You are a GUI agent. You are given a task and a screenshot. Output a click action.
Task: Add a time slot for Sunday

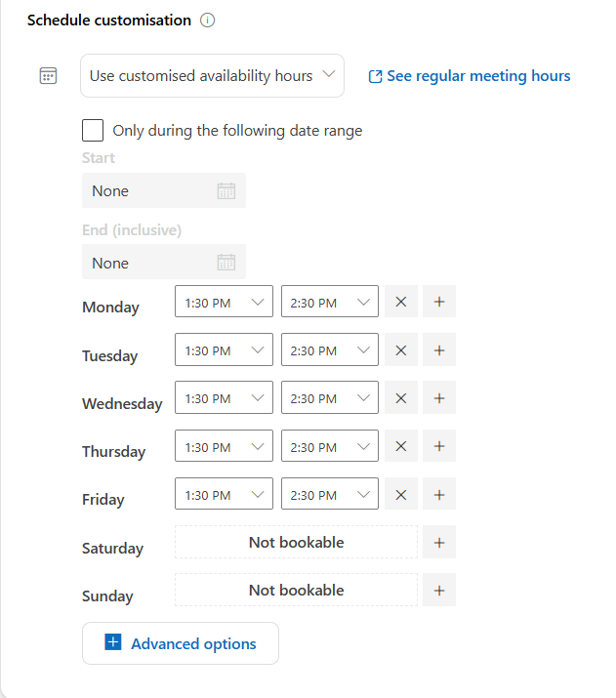coord(439,591)
